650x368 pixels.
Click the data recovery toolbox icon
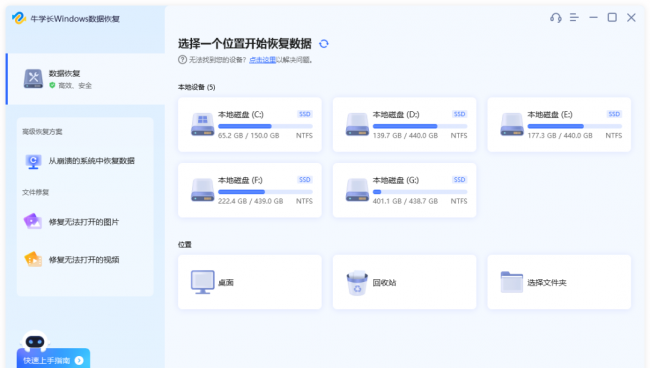[33, 79]
